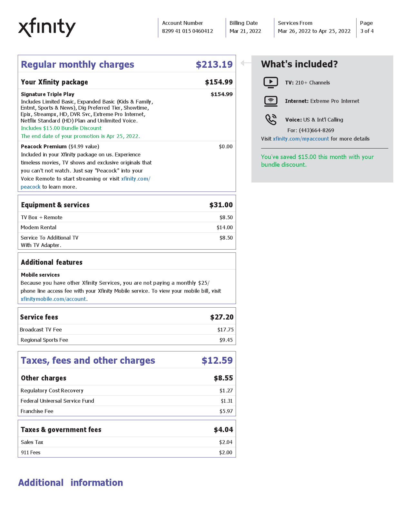Screen dimensions: 411x532
Task: Click the TV play screen icon
Action: click(x=271, y=83)
